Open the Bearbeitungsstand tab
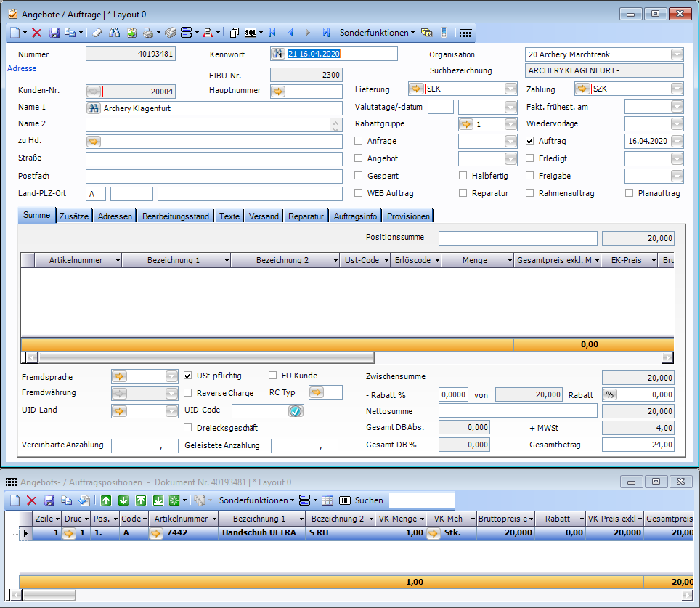The height and width of the screenshot is (608, 700). (x=176, y=216)
